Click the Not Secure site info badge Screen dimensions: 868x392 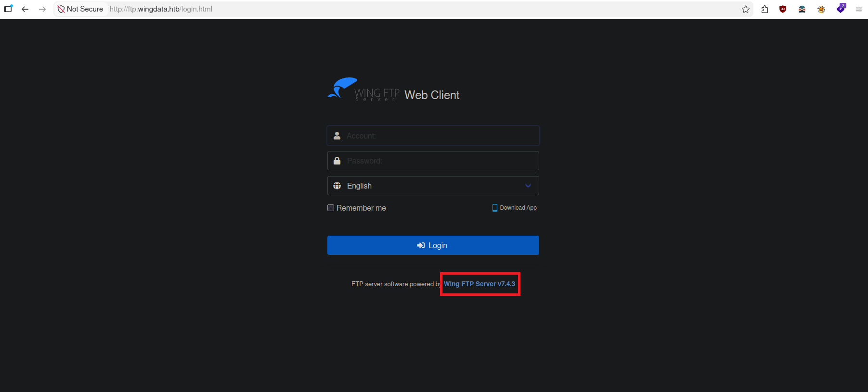tap(80, 9)
